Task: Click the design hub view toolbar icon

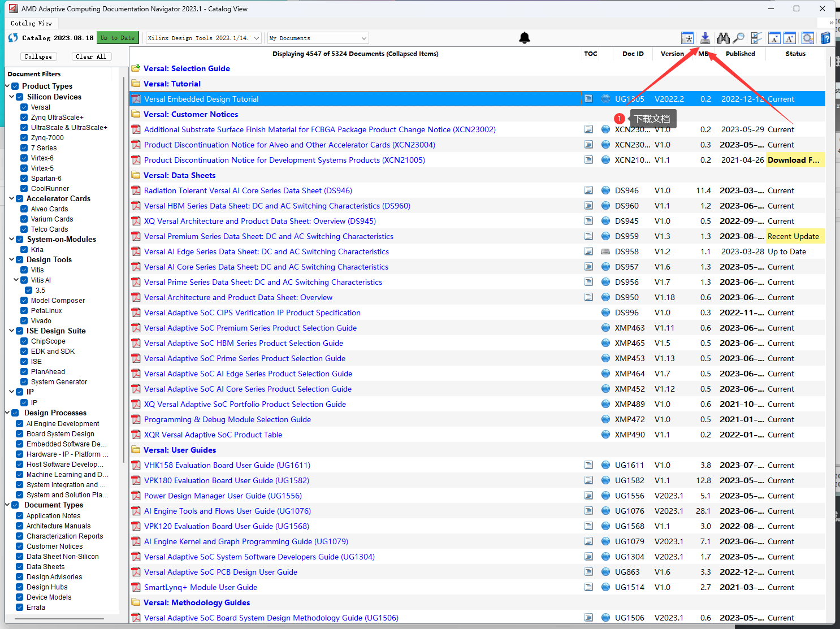Action: pyautogui.click(x=687, y=38)
